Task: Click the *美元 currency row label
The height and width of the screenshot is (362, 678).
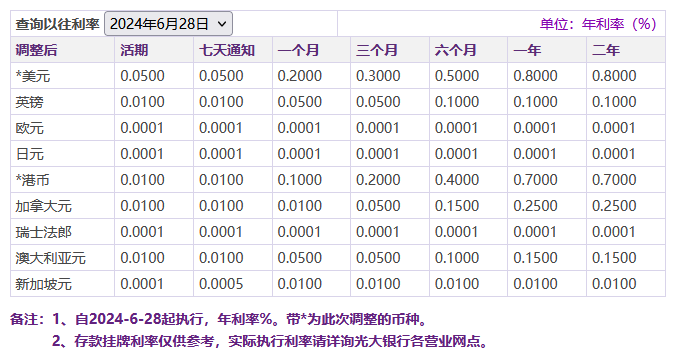Action: 33,76
